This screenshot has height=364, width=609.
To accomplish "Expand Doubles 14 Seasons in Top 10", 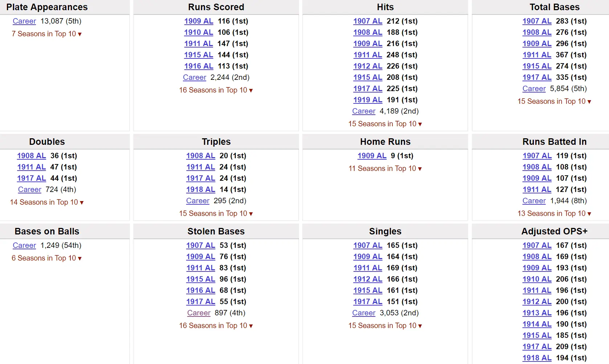I will (x=47, y=202).
